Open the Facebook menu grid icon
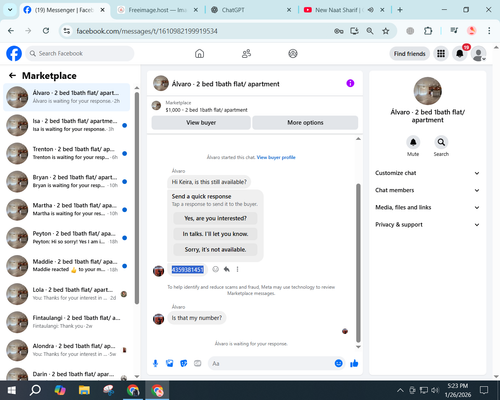500x400 pixels. [441, 53]
